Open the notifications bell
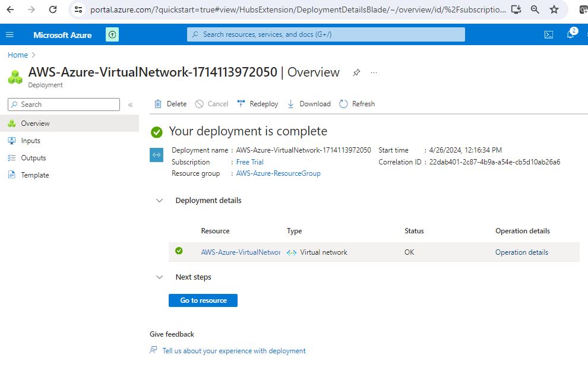 570,34
